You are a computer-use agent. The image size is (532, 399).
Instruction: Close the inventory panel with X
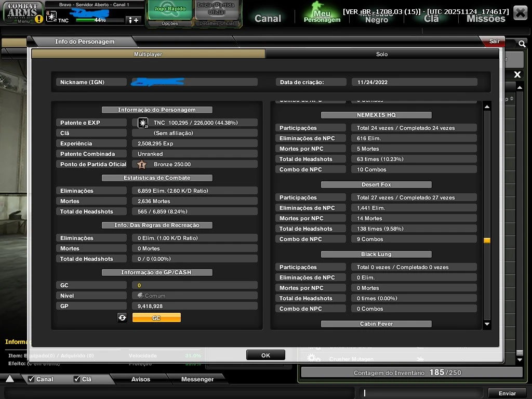[517, 75]
